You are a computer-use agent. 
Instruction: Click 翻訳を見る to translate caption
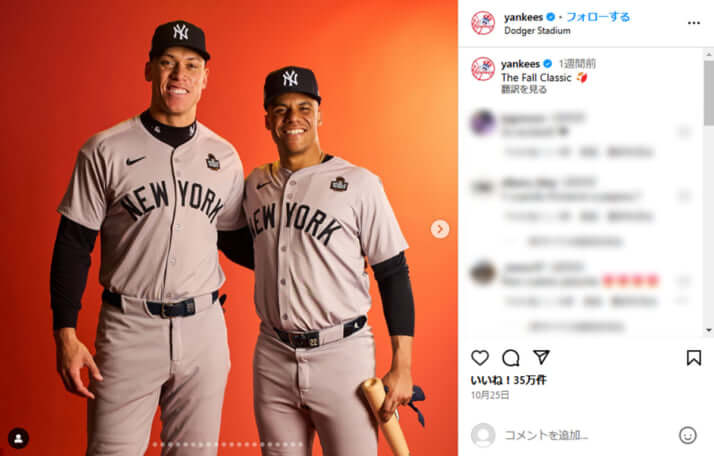pos(524,90)
